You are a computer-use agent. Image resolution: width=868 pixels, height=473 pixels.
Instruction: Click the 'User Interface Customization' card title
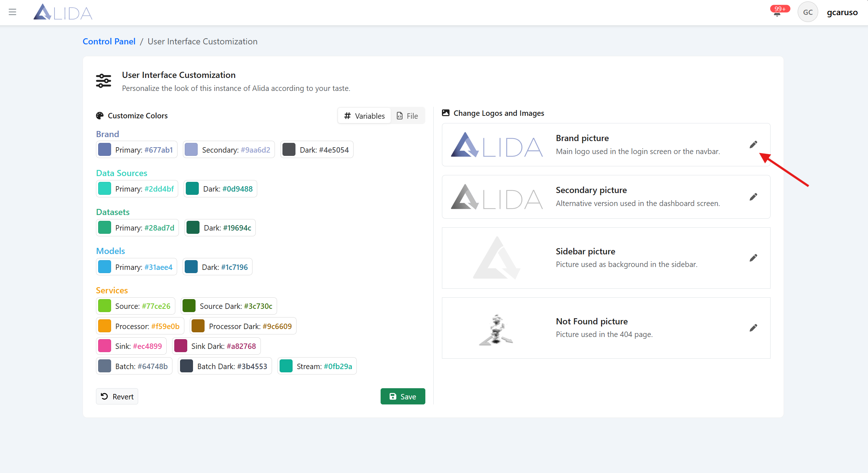tap(179, 75)
